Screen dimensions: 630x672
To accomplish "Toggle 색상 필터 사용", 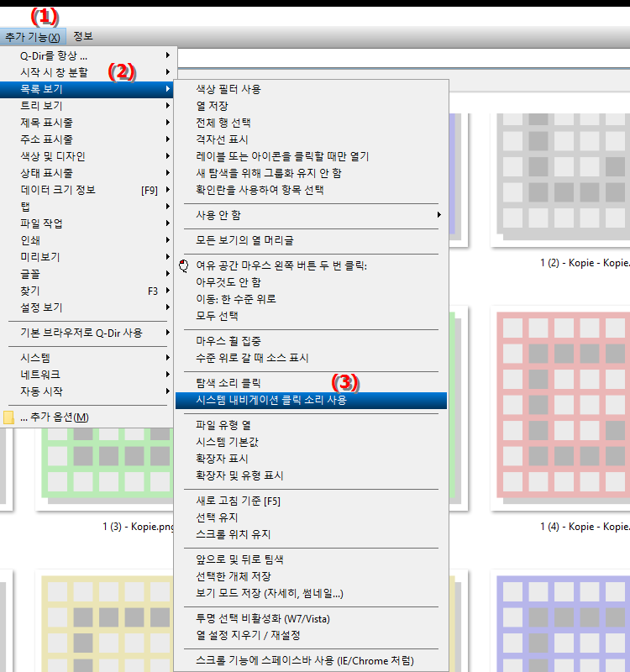I will tap(311, 89).
